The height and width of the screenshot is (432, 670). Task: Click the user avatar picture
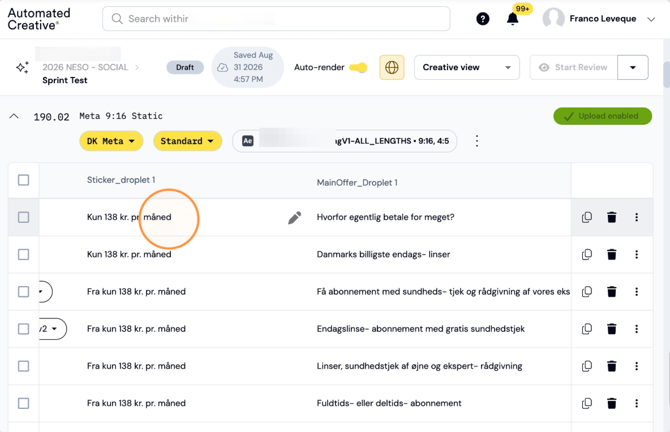tap(553, 19)
